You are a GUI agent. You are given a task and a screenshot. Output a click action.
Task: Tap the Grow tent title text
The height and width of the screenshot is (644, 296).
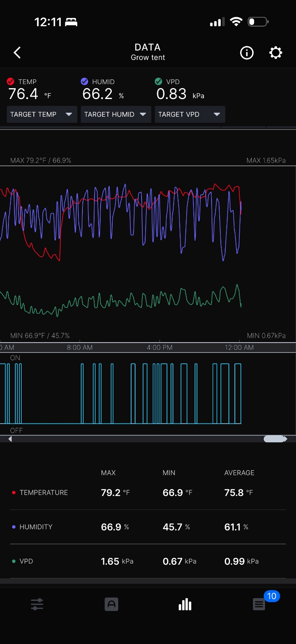click(x=148, y=58)
